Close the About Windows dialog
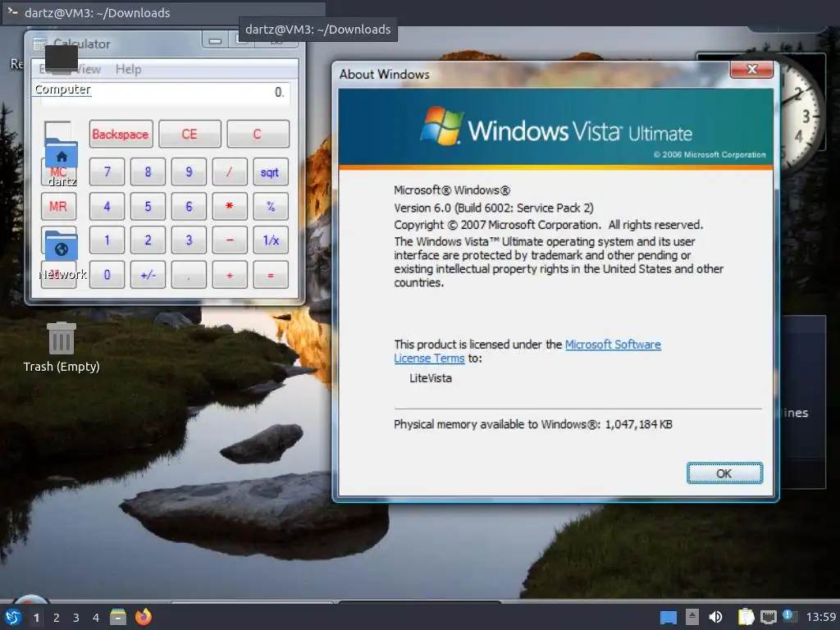The image size is (840, 630). [x=752, y=69]
